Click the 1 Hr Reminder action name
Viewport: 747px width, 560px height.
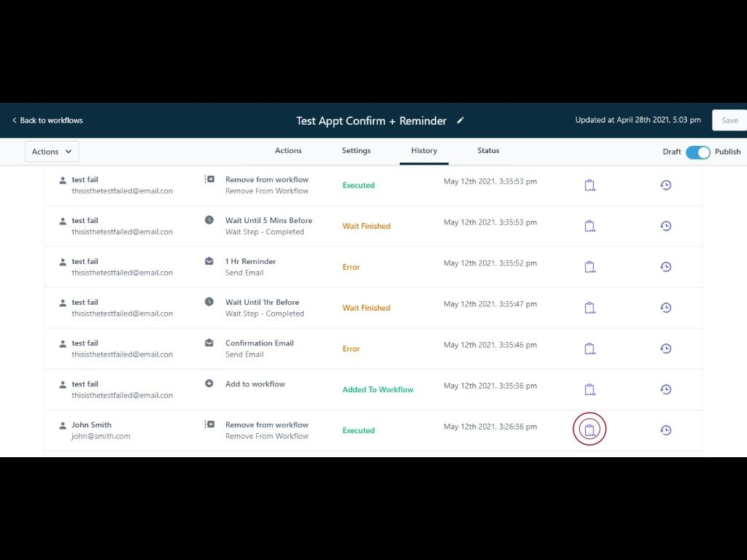(x=251, y=262)
